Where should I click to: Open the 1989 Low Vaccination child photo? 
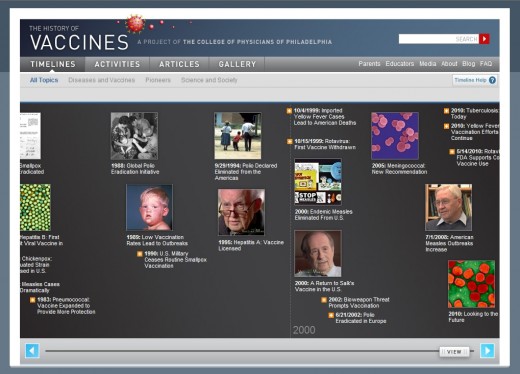coord(149,207)
